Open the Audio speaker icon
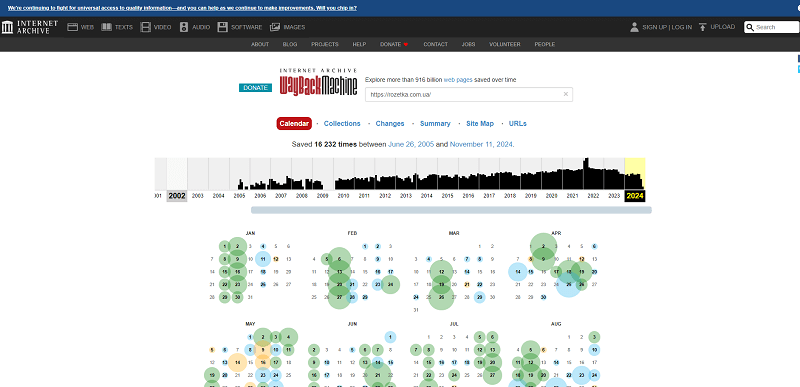The height and width of the screenshot is (387, 800). click(x=184, y=27)
